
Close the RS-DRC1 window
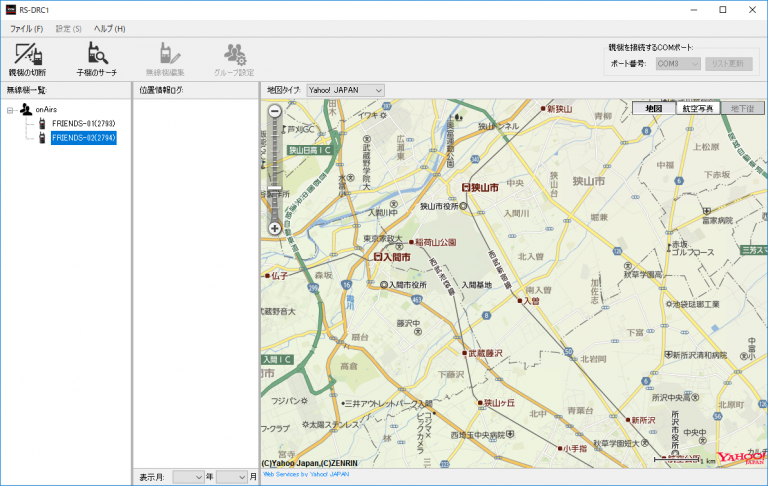point(752,10)
